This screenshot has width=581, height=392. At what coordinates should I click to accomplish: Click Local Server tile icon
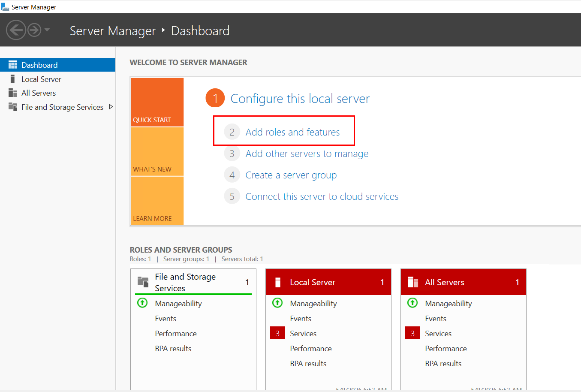point(278,282)
